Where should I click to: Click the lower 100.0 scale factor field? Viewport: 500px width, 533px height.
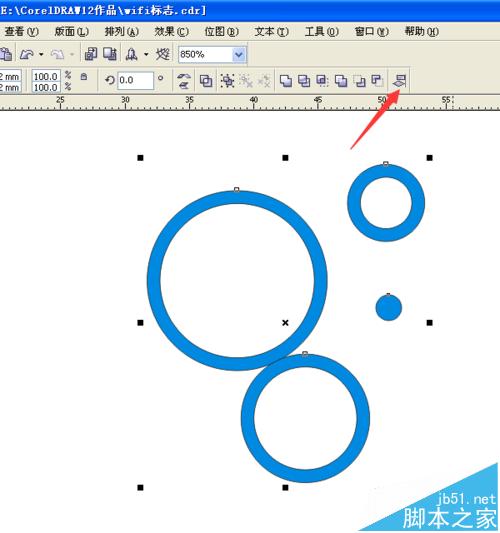pos(46,87)
